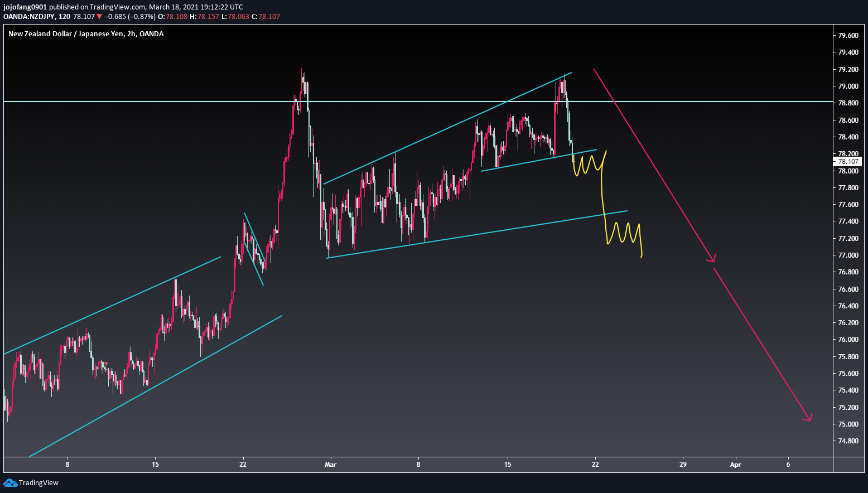Click the 77.000 price axis label
Viewport: 868px width, 493px height.
(848, 255)
